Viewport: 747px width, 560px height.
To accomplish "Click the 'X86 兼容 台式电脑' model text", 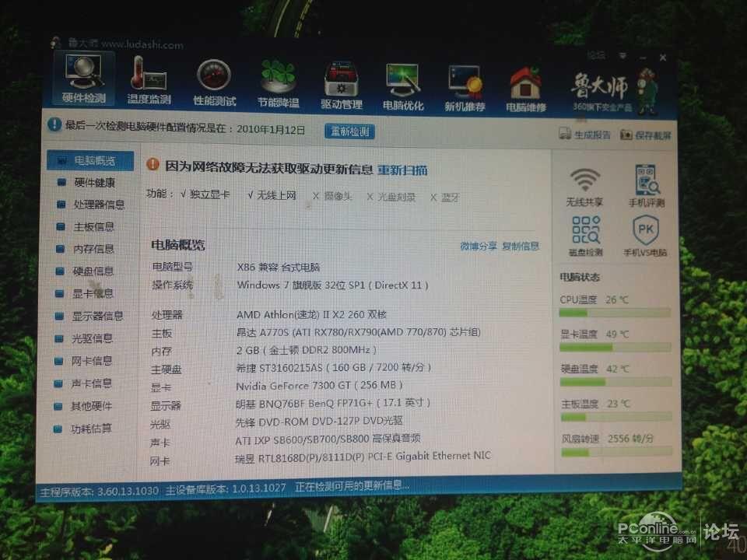I will [279, 267].
